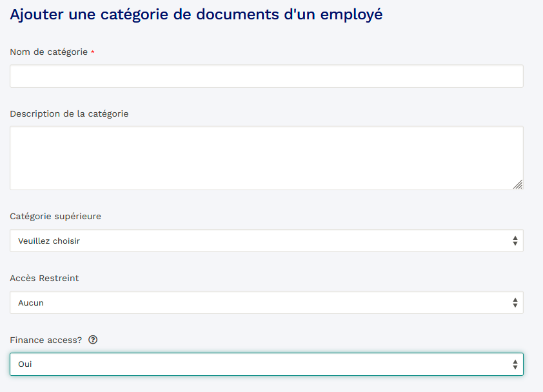Image resolution: width=543 pixels, height=392 pixels.
Task: Click the 'Nom de catégorie' label
Action: [48, 52]
